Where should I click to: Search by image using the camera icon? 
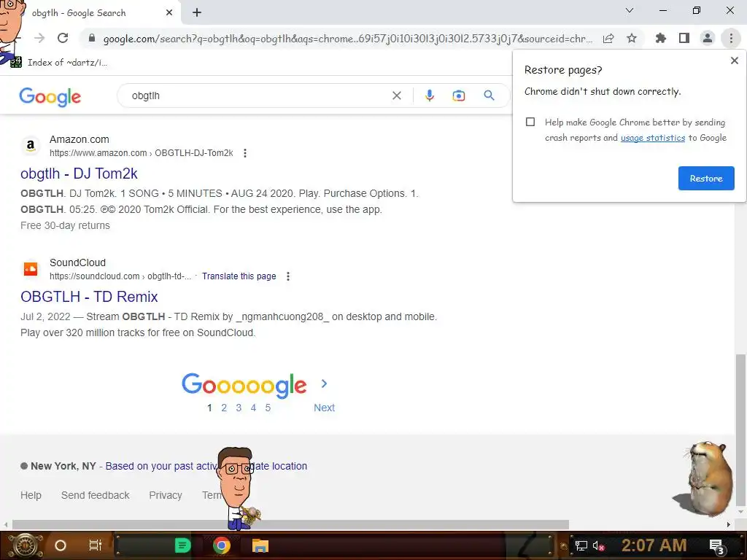tap(458, 96)
